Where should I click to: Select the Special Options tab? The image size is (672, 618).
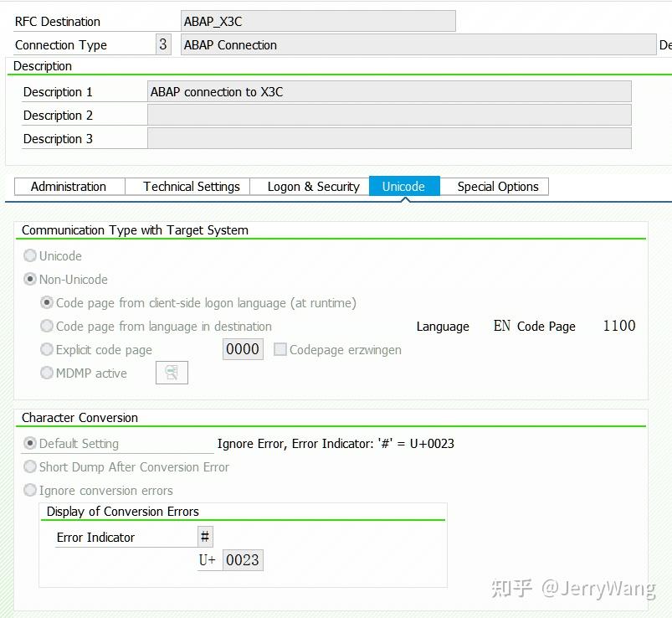click(495, 187)
